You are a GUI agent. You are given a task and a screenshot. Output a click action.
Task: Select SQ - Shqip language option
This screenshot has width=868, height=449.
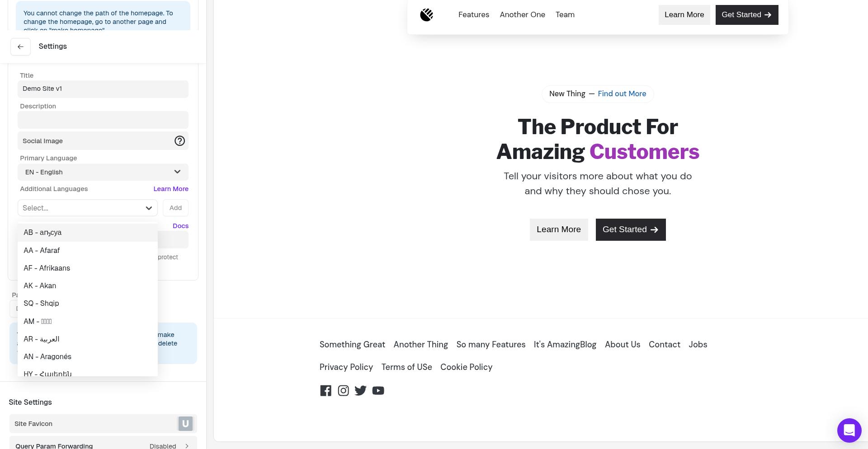pos(42,304)
